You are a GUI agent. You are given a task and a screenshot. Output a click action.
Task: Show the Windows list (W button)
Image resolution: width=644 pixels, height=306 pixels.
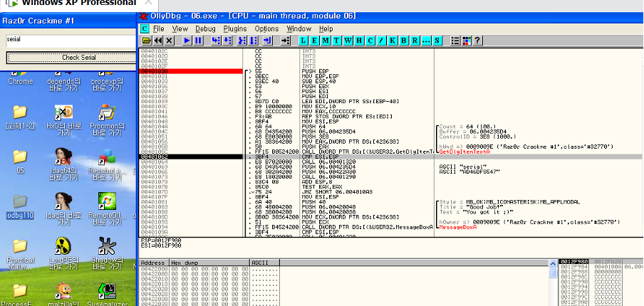(348, 41)
